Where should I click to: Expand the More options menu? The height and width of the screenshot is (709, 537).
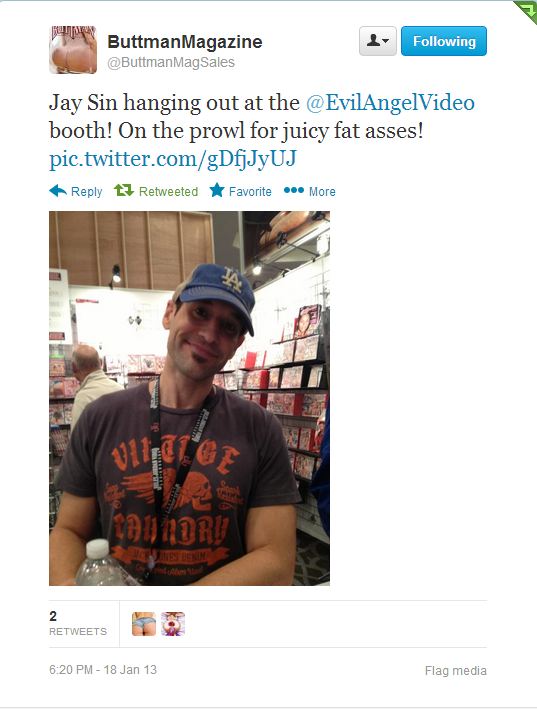point(322,192)
